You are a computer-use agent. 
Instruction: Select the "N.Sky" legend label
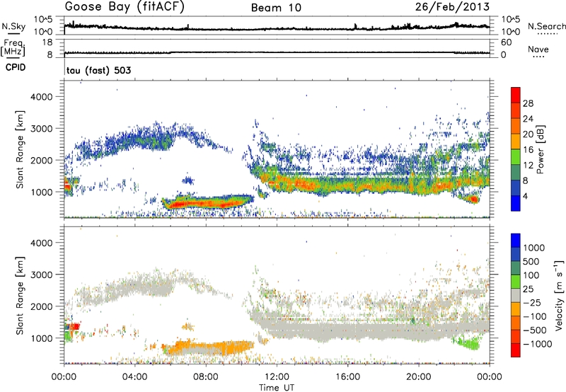[13, 26]
